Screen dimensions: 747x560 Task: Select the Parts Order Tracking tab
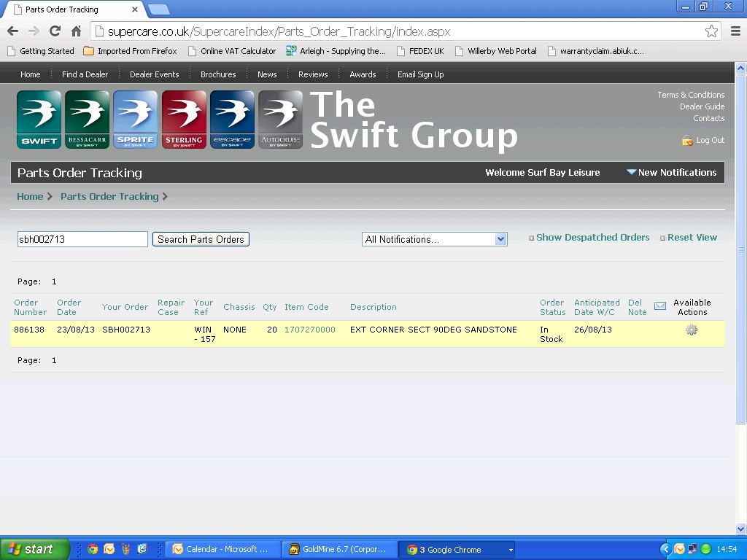[75, 9]
